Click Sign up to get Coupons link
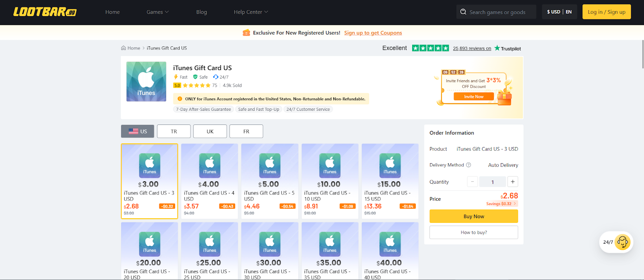This screenshot has height=280, width=644. (x=373, y=33)
